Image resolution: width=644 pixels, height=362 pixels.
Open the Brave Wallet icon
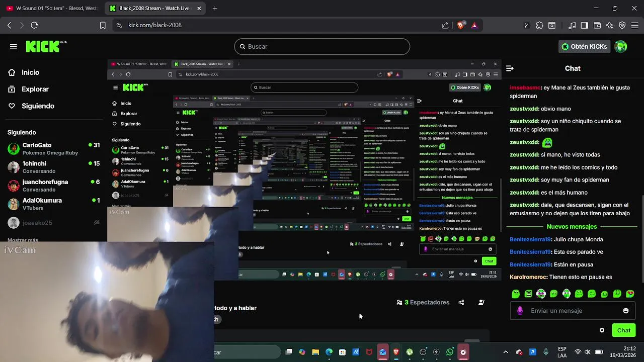click(597, 25)
